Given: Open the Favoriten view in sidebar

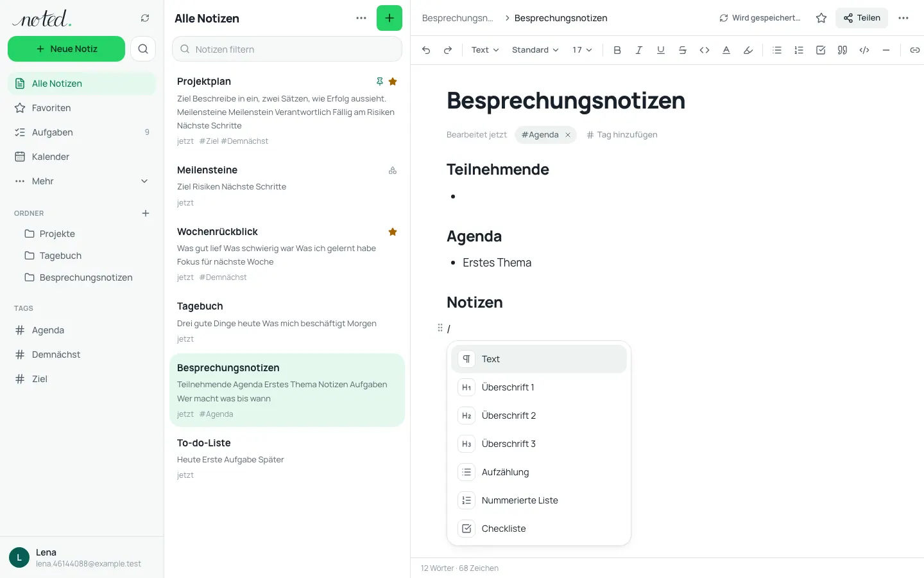Looking at the screenshot, I should pos(81,108).
